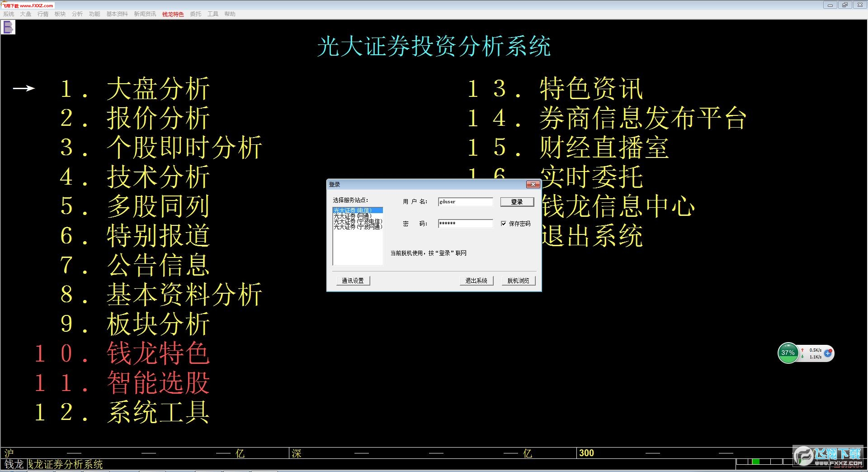Open the 板块 menu
The height and width of the screenshot is (472, 868).
(x=60, y=14)
